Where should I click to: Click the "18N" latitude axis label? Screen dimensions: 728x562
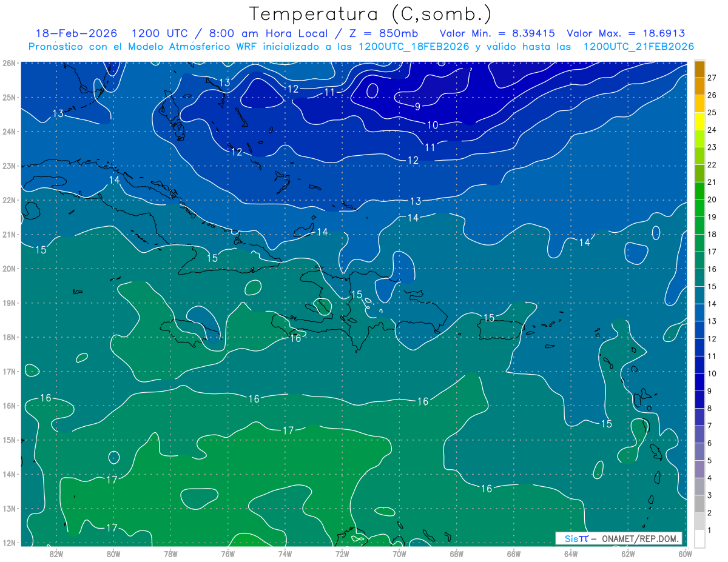click(9, 337)
